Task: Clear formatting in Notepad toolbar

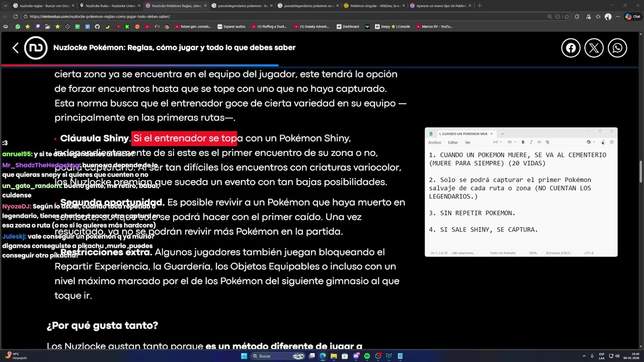Action: [x=547, y=142]
